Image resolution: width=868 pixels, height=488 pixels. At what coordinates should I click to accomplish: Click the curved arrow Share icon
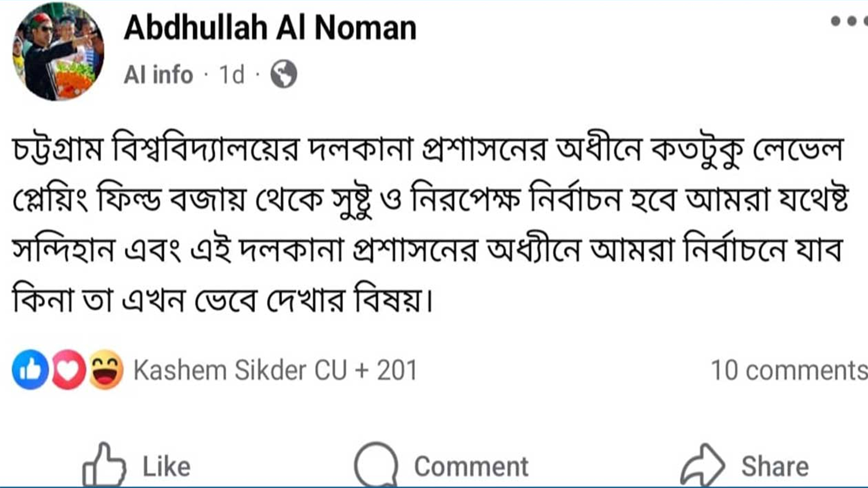(x=703, y=465)
